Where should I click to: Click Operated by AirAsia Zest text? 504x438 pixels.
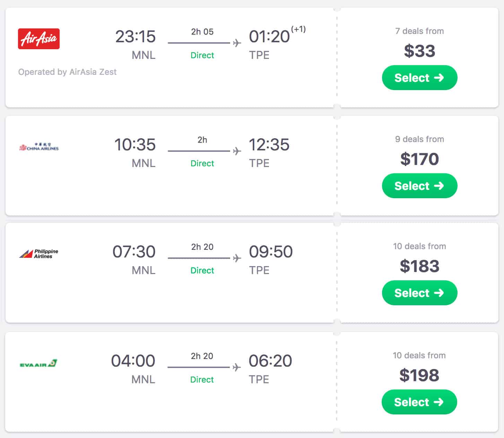[x=67, y=72]
